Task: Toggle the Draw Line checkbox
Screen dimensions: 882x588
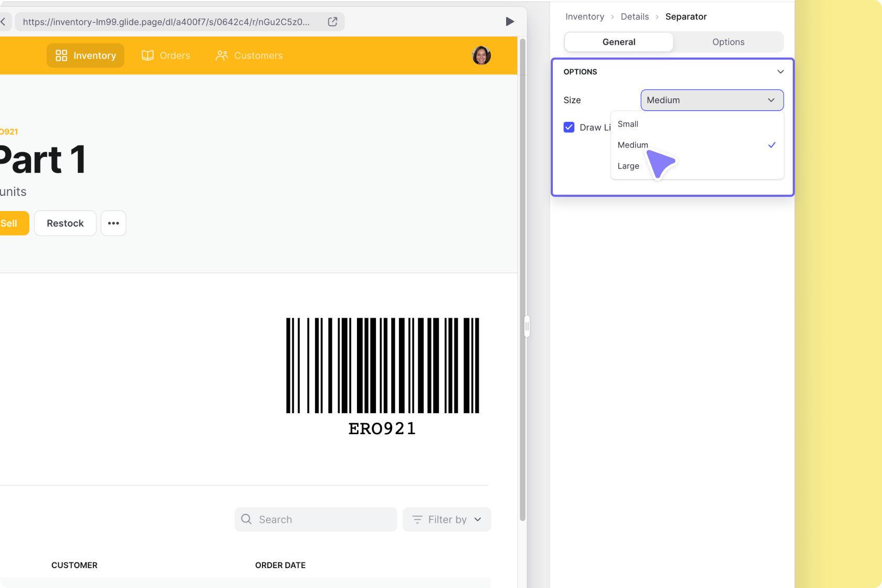Action: pyautogui.click(x=569, y=128)
